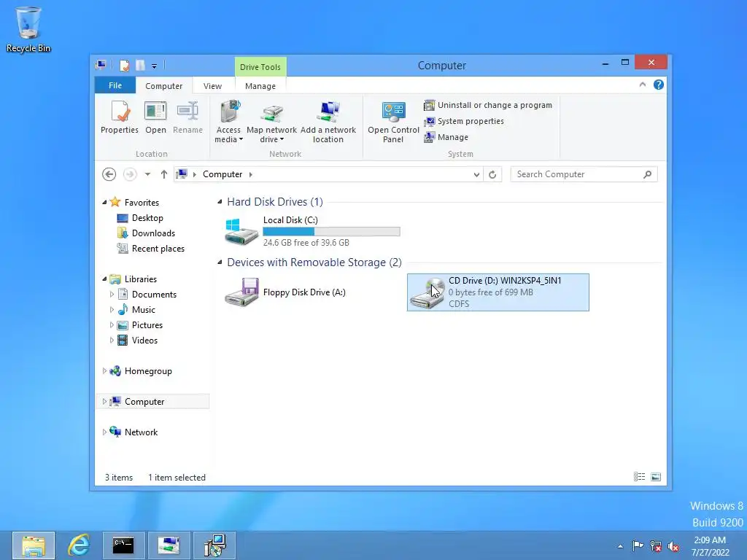747x560 pixels.
Task: Expand the Music library node
Action: pyautogui.click(x=112, y=309)
